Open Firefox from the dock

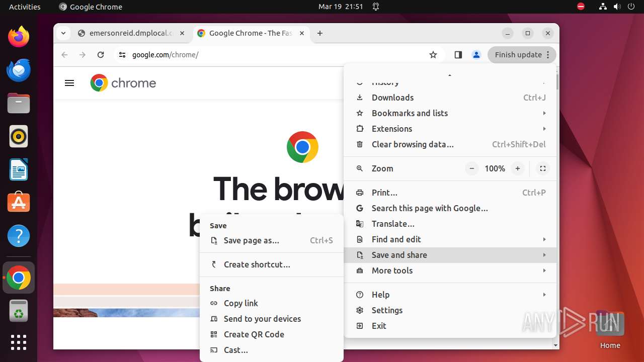(x=19, y=37)
